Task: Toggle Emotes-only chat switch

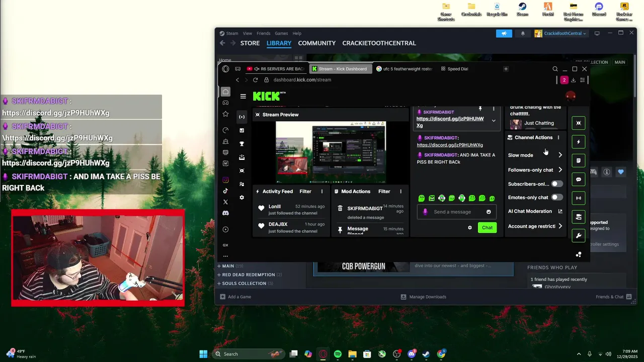Action: click(x=557, y=198)
